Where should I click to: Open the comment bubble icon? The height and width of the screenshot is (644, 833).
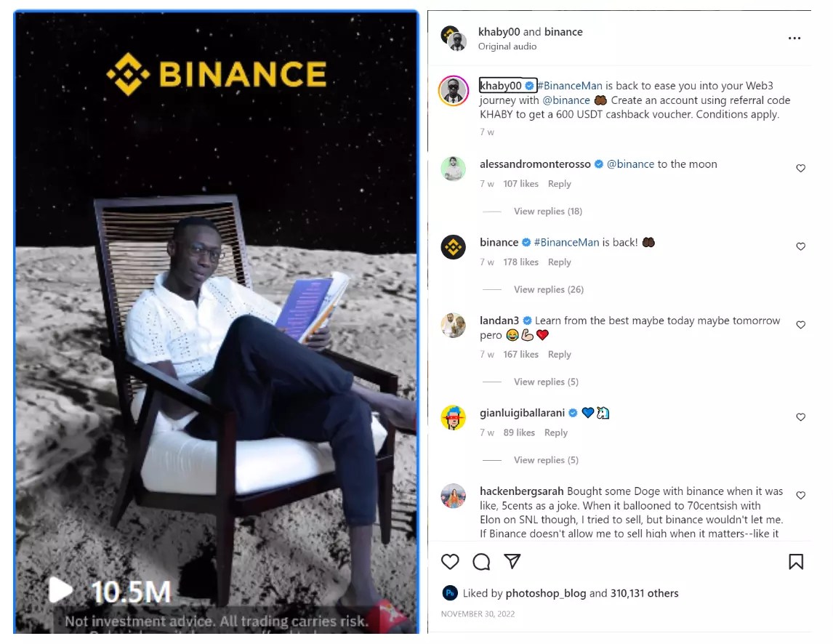pyautogui.click(x=481, y=562)
